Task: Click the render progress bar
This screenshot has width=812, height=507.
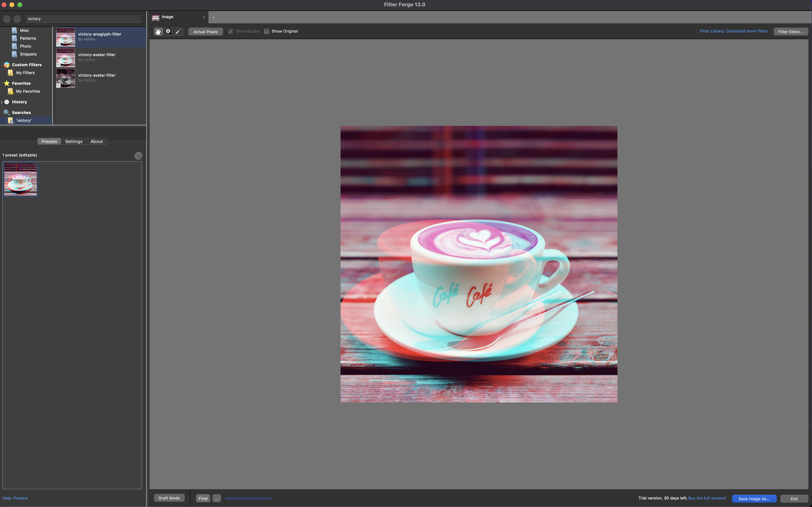Action: click(x=248, y=498)
